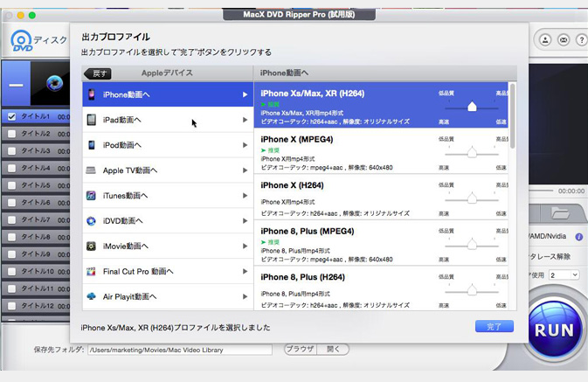
Task: Check the タイトル4 checkbox
Action: coord(11,168)
